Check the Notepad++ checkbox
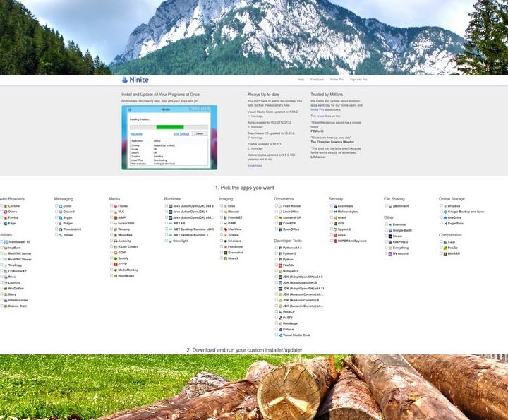 [277, 271]
